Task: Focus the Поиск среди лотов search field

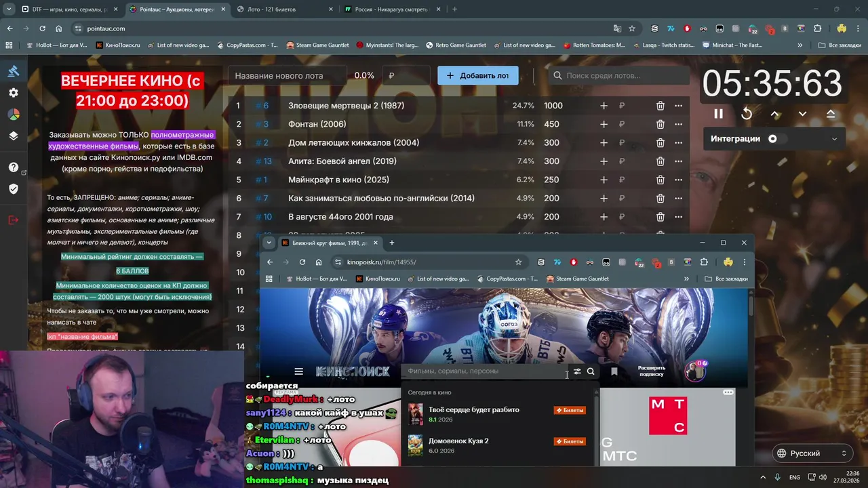Action: pos(618,75)
